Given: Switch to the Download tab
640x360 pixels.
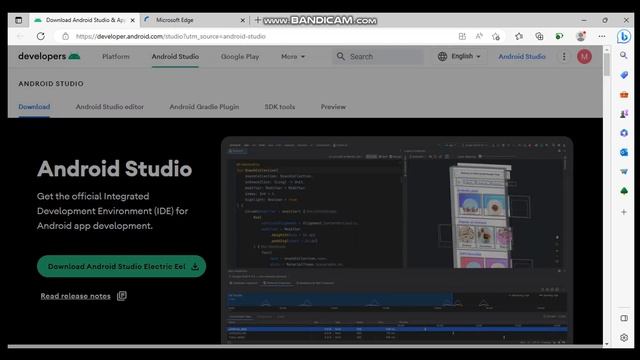Looking at the screenshot, I should [x=34, y=107].
